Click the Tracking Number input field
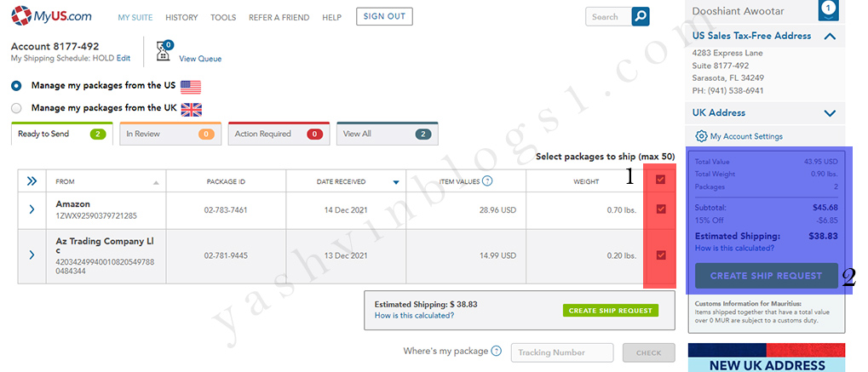The image size is (868, 372). 561,352
